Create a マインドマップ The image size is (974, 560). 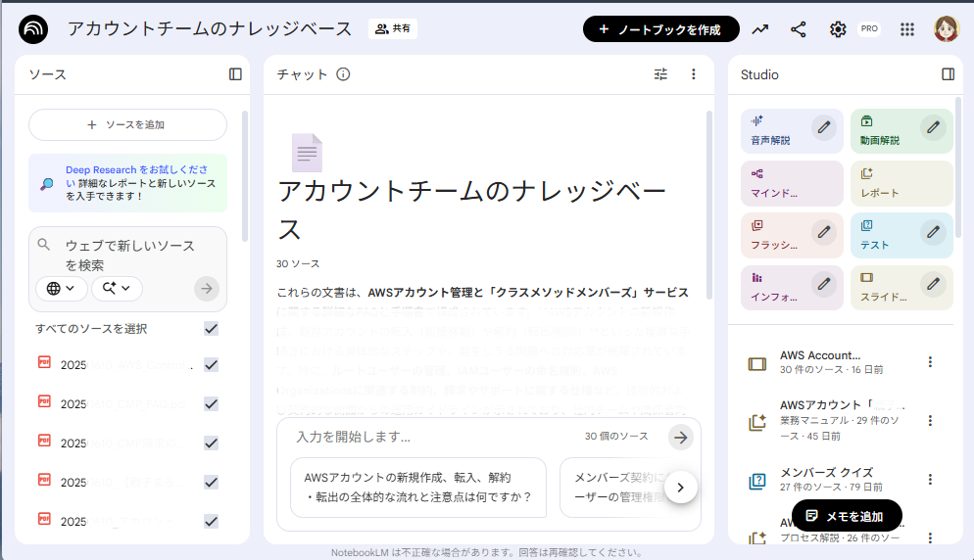tap(792, 183)
